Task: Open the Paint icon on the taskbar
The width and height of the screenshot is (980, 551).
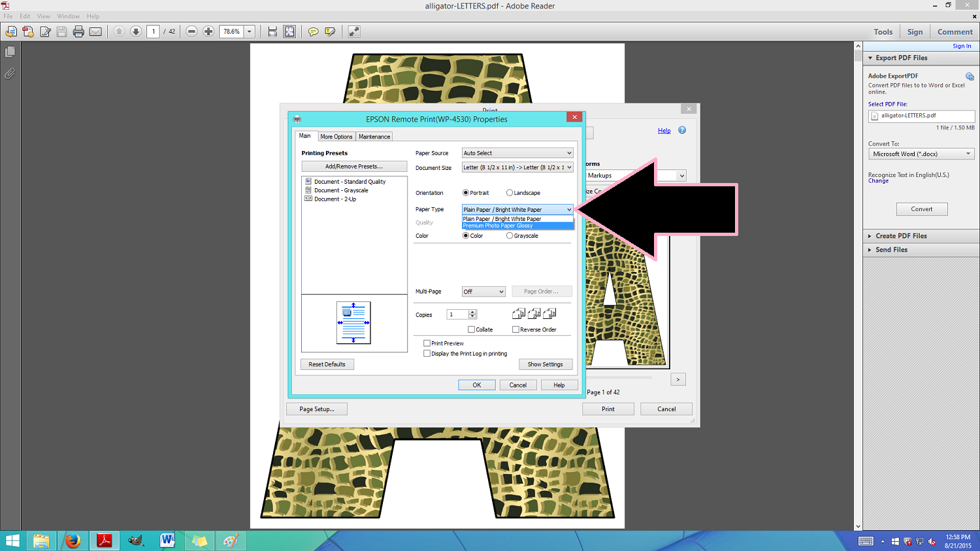Action: coord(231,541)
